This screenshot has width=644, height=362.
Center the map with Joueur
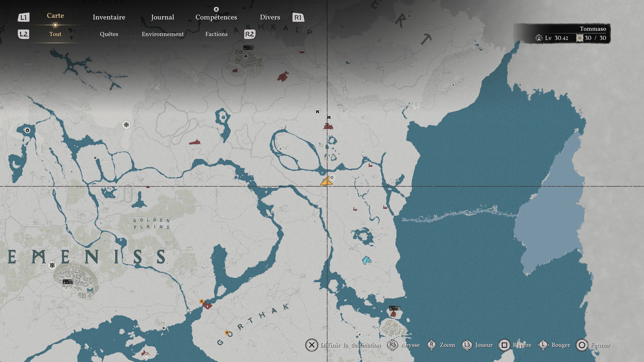[x=477, y=345]
